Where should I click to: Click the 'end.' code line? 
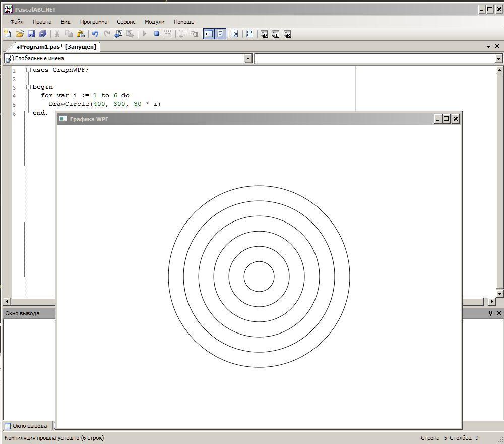[40, 113]
